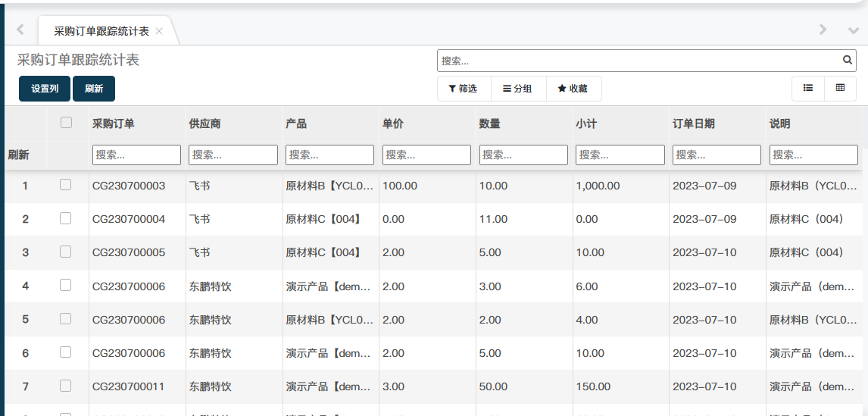Open the 筛选 filter dropdown
Viewport: 868px width, 416px height.
(x=464, y=89)
